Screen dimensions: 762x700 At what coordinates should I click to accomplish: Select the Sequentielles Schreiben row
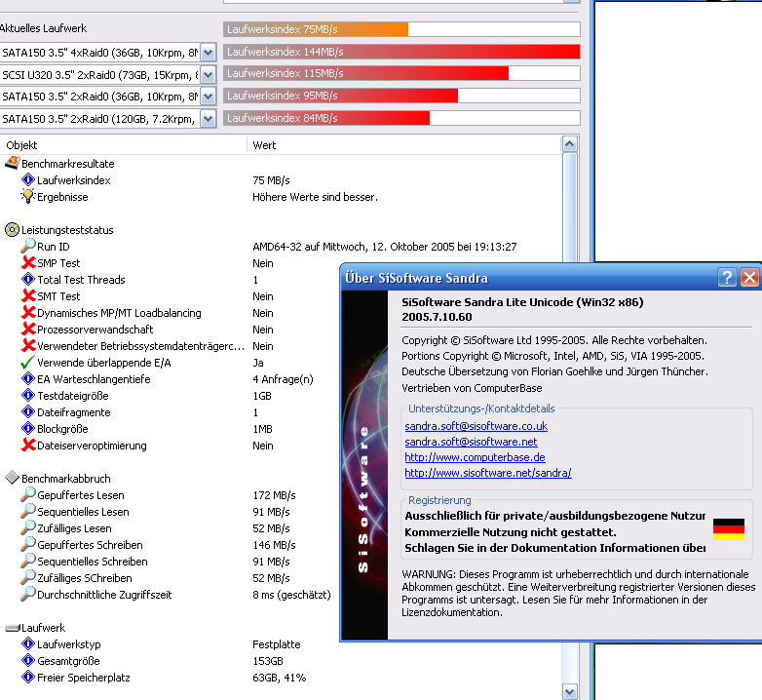click(x=93, y=561)
